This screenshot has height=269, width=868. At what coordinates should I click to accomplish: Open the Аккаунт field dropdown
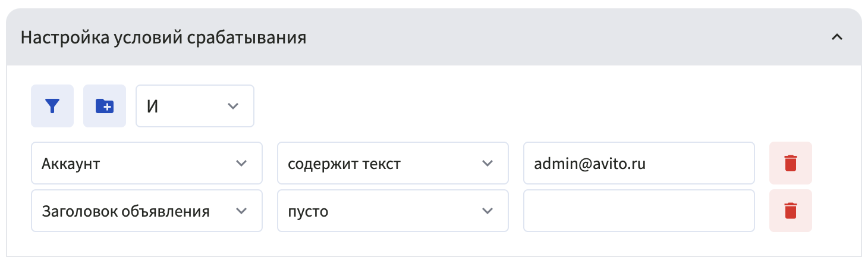click(x=146, y=163)
